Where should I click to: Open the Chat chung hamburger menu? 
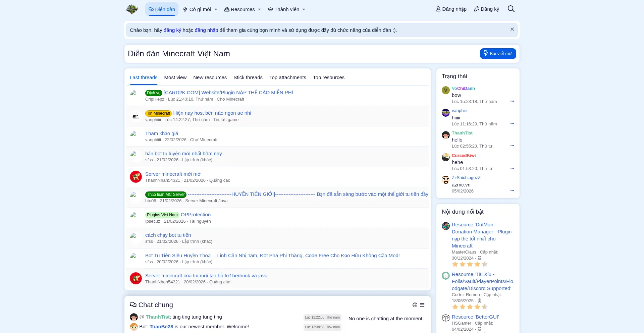coord(422,305)
